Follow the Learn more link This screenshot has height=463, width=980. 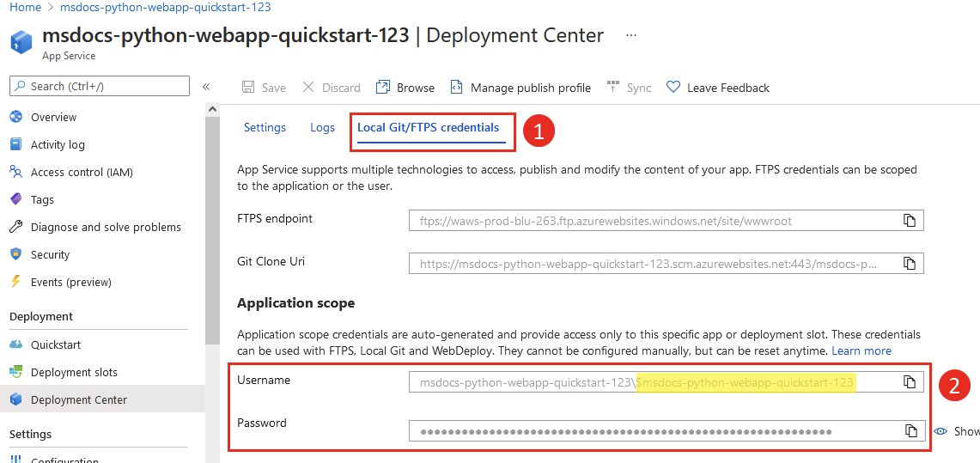861,350
